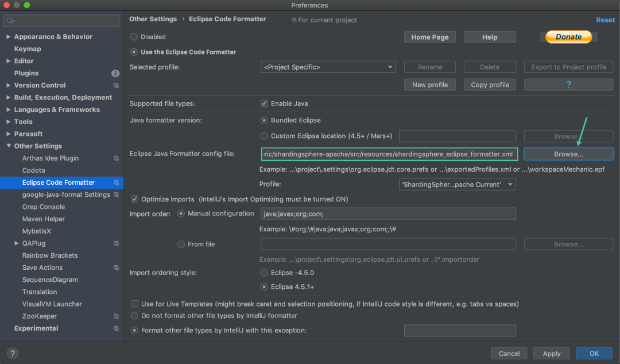The width and height of the screenshot is (620, 364).
Task: Click the Reset link at top right
Action: (606, 20)
